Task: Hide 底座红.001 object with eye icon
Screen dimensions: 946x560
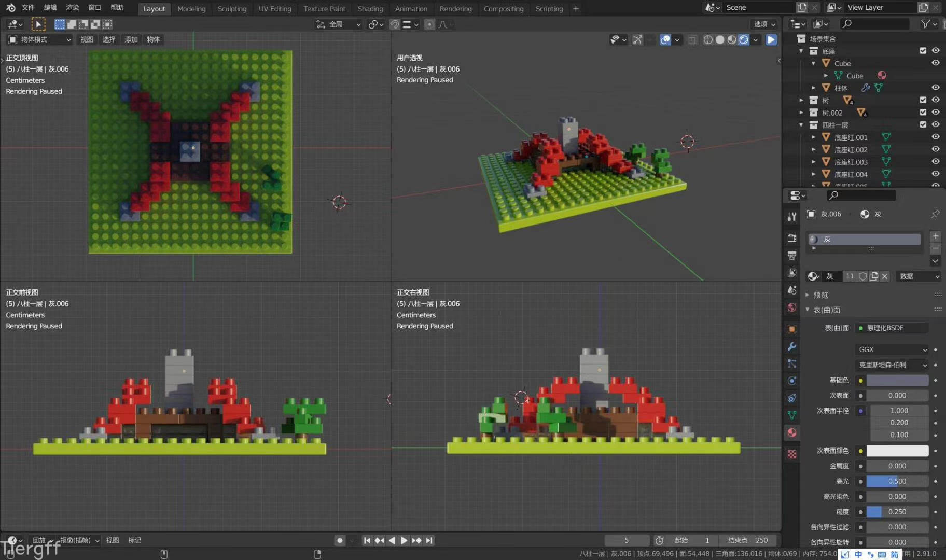Action: point(936,137)
